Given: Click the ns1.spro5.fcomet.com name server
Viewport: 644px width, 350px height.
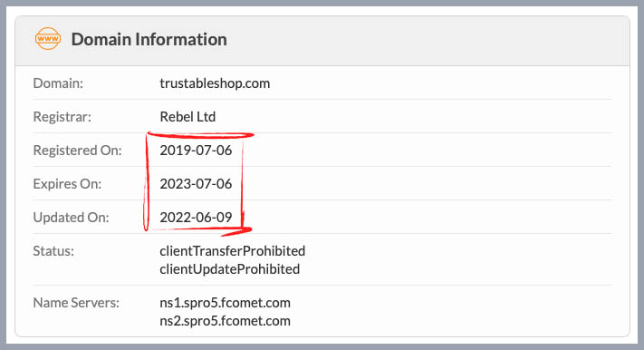Looking at the screenshot, I should 225,303.
